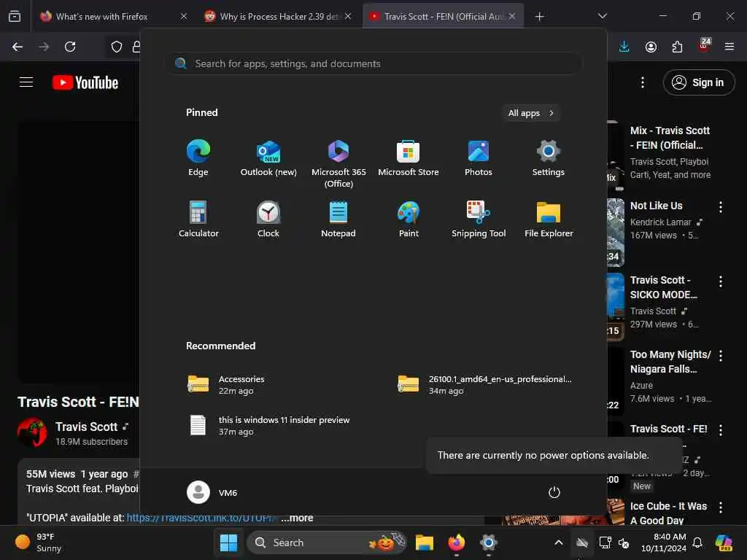Open options for Too Many Nights video

(720, 356)
